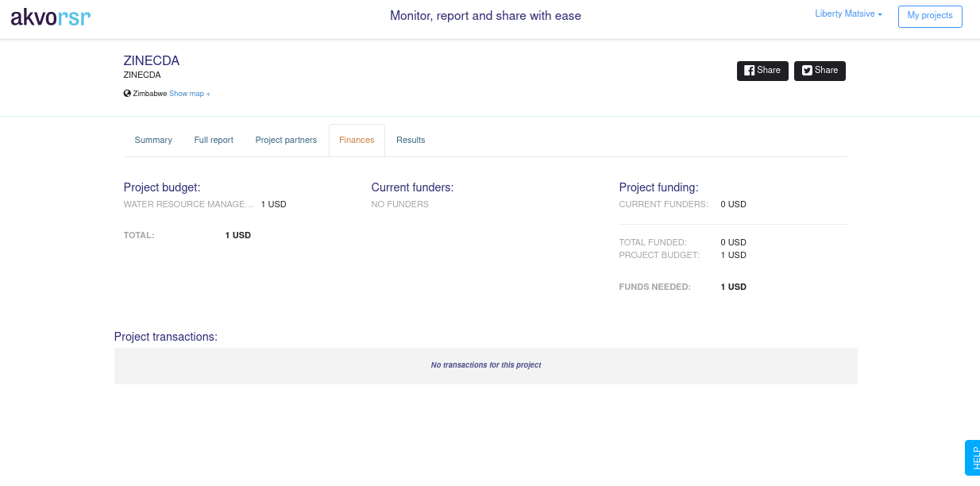Switch to the Summary tab

pos(153,141)
